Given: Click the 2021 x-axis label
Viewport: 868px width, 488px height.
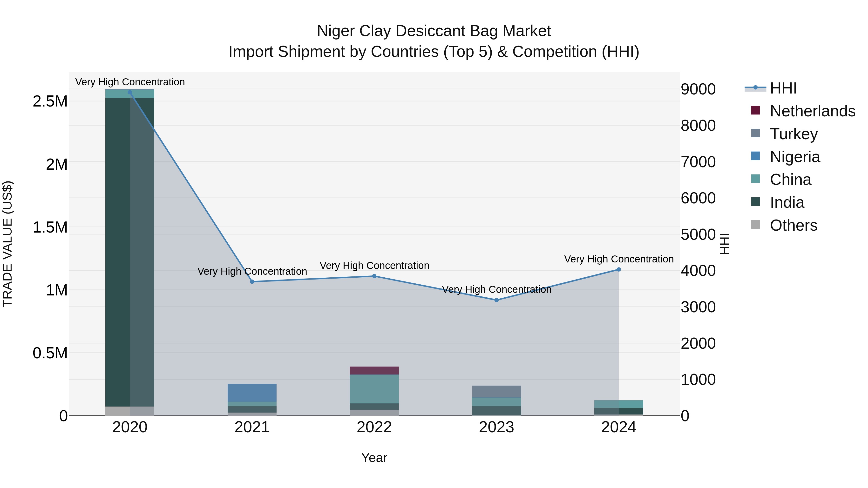Looking at the screenshot, I should coord(252,427).
